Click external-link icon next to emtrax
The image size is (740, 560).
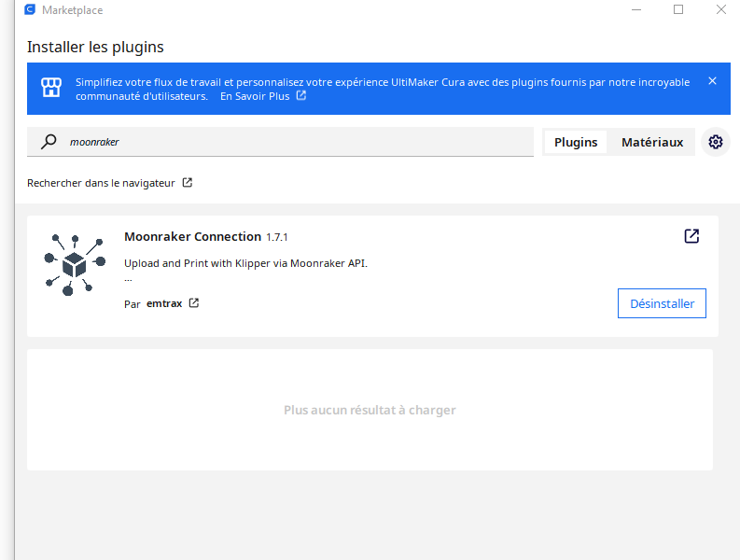pos(194,303)
